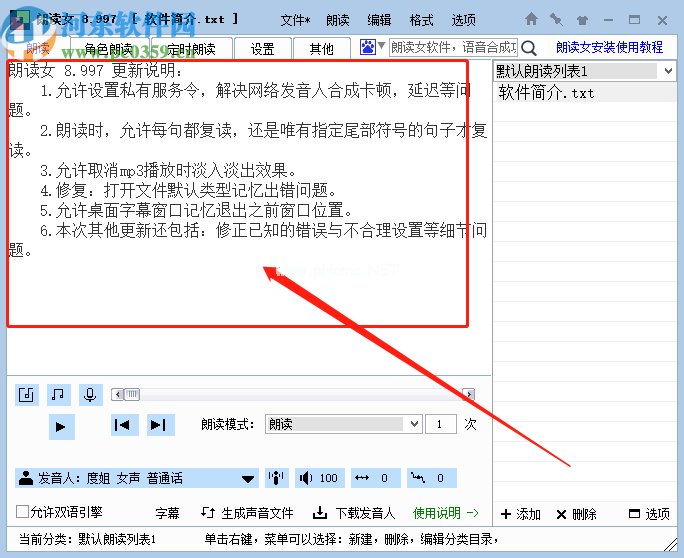Skip to previous sentence
The height and width of the screenshot is (558, 684).
pyautogui.click(x=123, y=425)
